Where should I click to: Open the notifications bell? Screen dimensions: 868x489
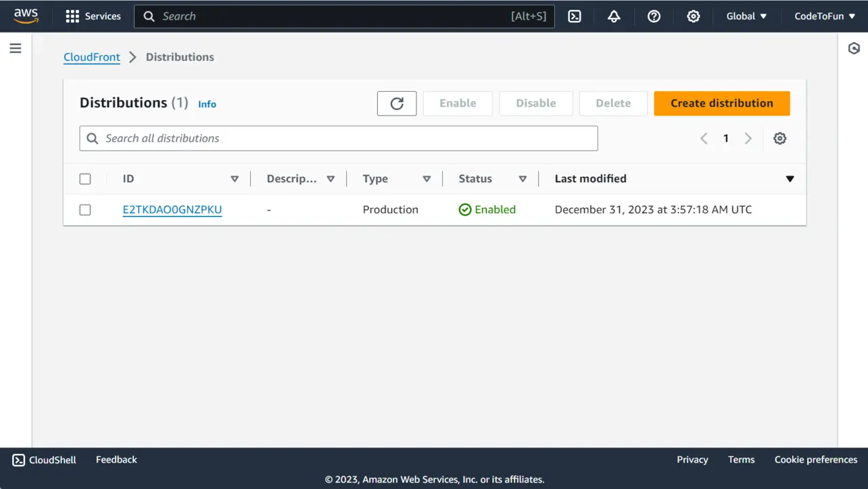pos(614,16)
